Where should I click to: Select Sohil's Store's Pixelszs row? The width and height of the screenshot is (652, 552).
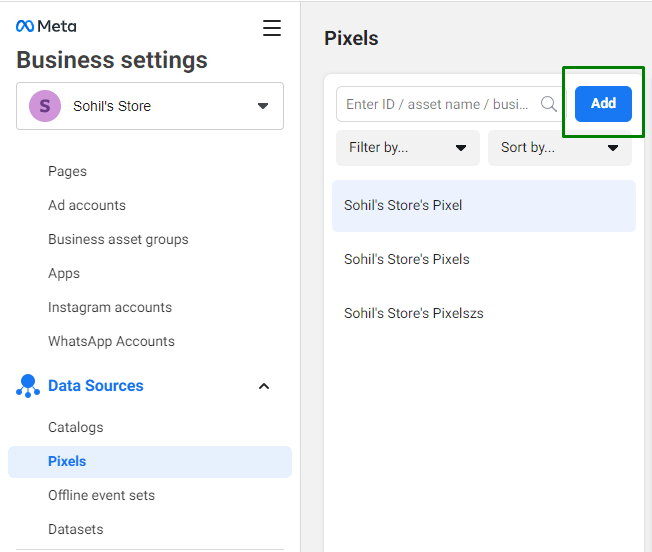(484, 313)
